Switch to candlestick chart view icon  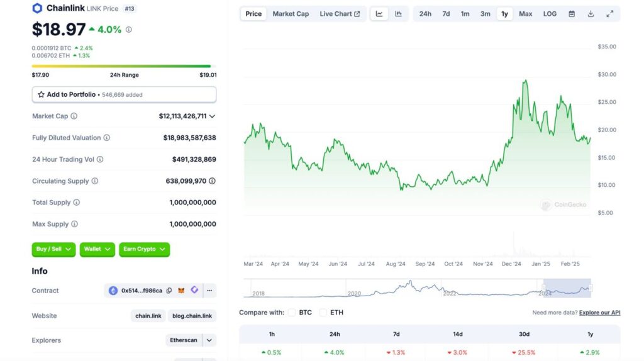pyautogui.click(x=398, y=14)
